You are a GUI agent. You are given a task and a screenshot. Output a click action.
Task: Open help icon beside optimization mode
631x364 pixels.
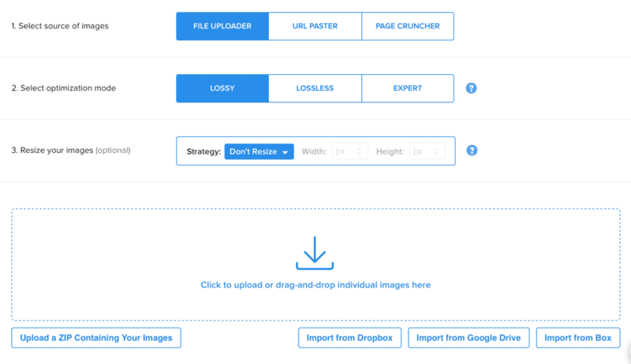coord(471,88)
